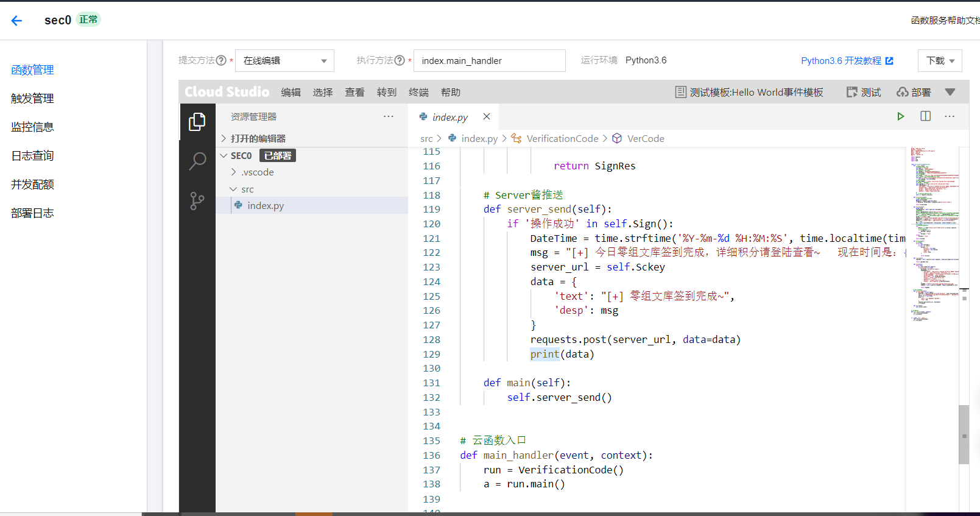Click VerificationCode in the breadcrumb
Viewport: 980px width, 516px height.
(562, 139)
